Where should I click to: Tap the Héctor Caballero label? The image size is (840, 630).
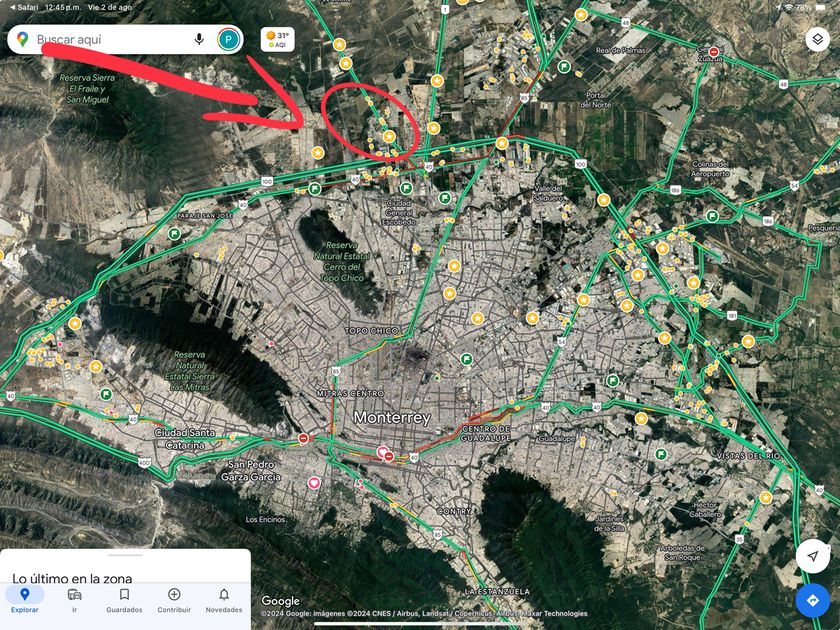[x=704, y=509]
